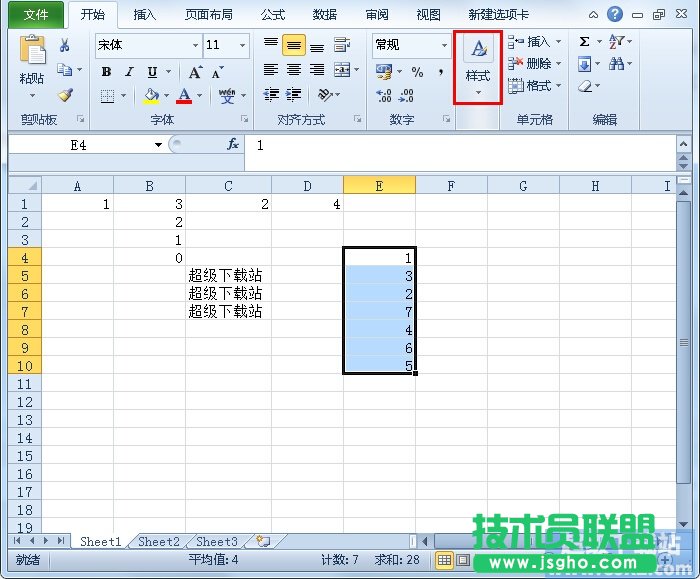Switch to the 插入 ribbon tab

coord(144,15)
